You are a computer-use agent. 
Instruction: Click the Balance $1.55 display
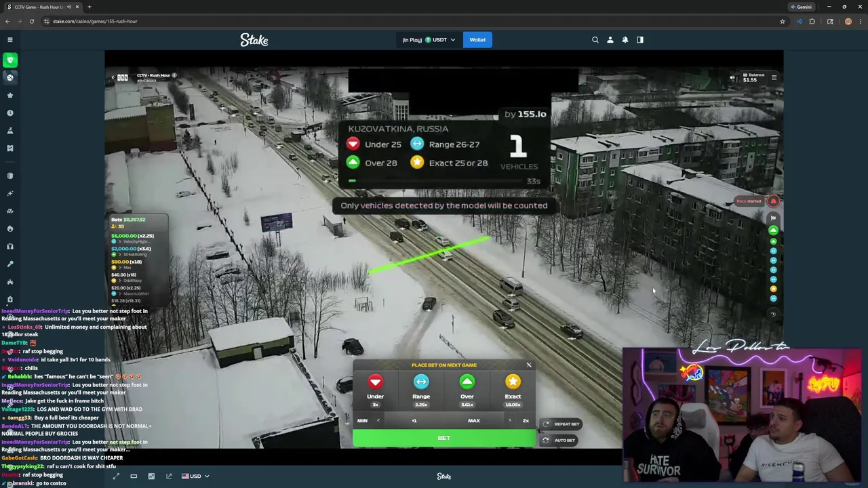pos(753,78)
